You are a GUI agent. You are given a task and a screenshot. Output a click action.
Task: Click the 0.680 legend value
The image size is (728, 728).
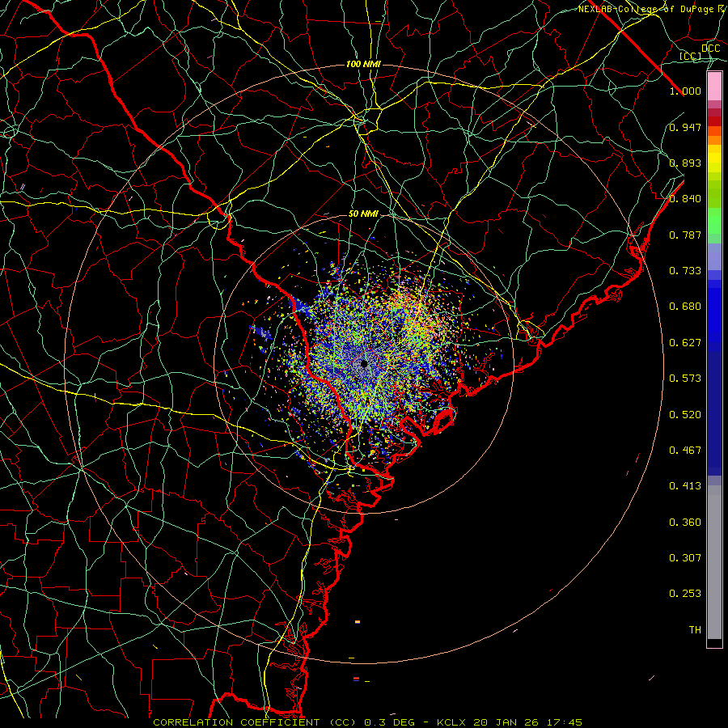click(685, 307)
